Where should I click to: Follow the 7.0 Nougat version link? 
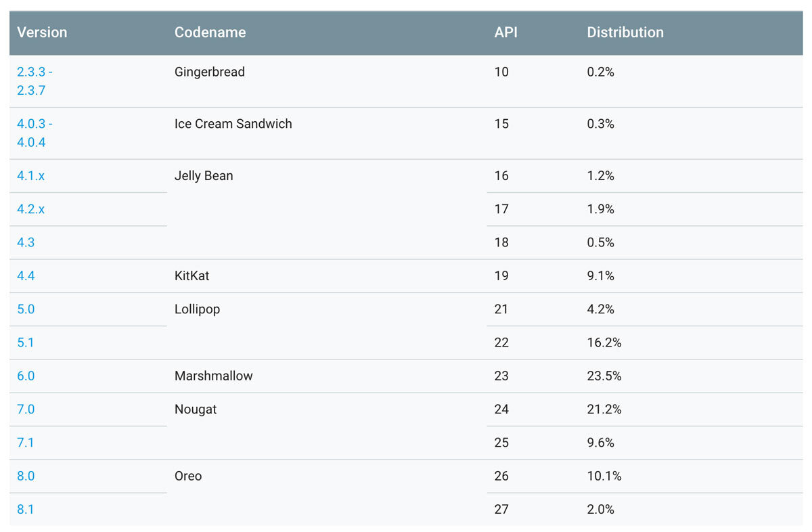26,409
